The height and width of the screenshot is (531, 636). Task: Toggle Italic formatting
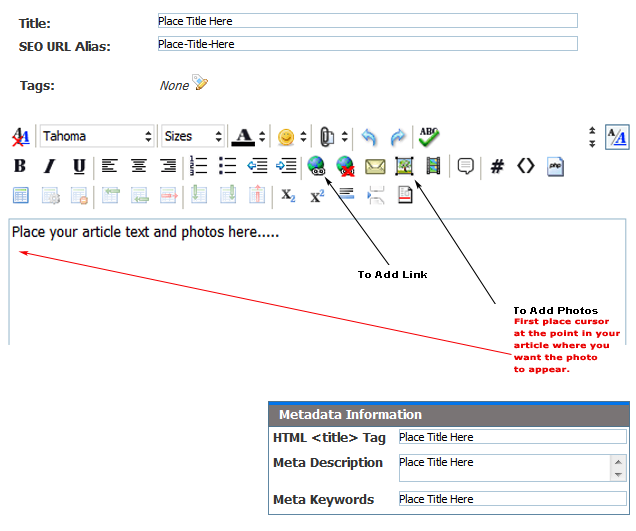coord(49,166)
